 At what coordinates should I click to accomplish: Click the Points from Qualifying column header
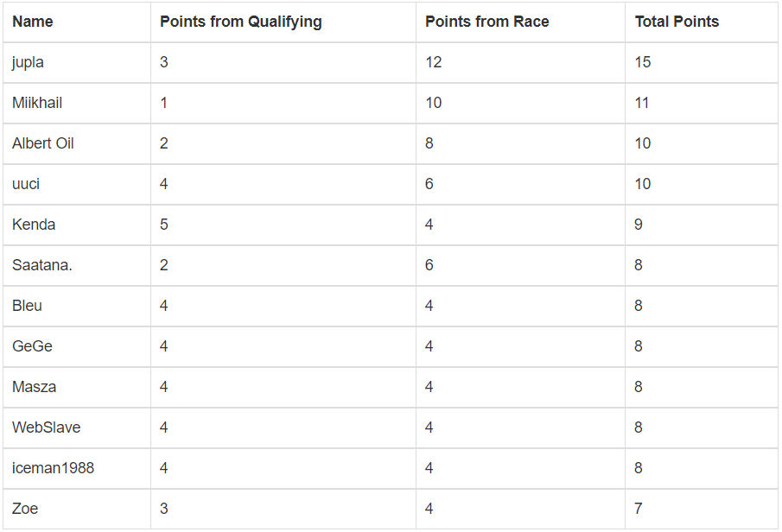(240, 22)
